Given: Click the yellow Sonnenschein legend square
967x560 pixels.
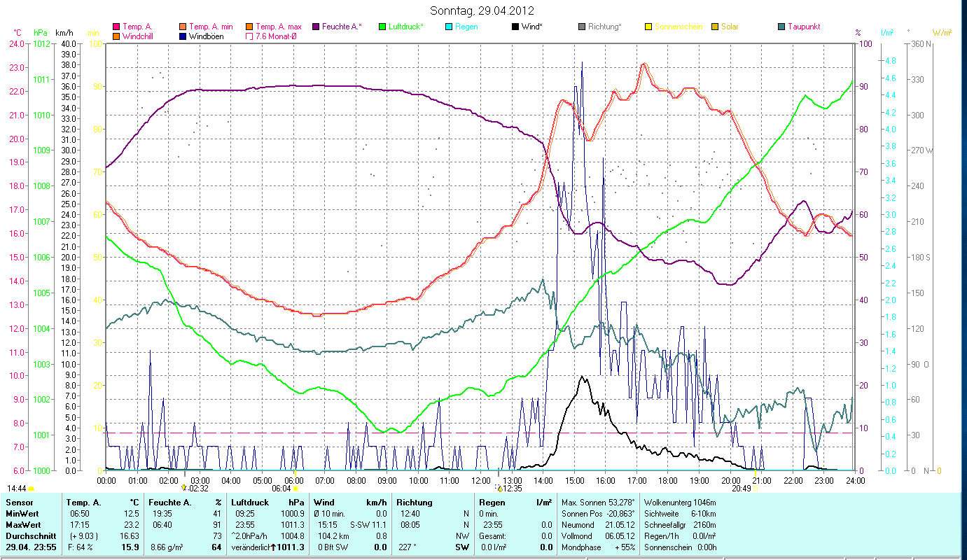Looking at the screenshot, I should (648, 27).
